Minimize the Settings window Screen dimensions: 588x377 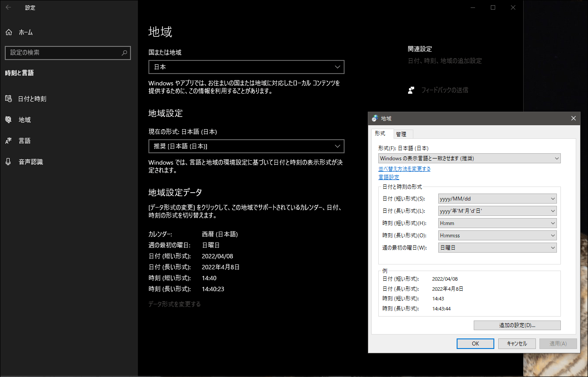pos(473,7)
